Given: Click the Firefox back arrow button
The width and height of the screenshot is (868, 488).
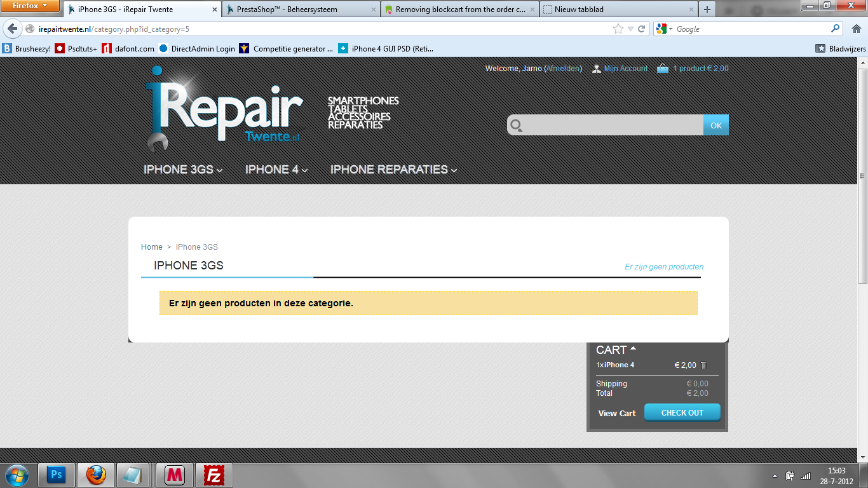Looking at the screenshot, I should 12,29.
